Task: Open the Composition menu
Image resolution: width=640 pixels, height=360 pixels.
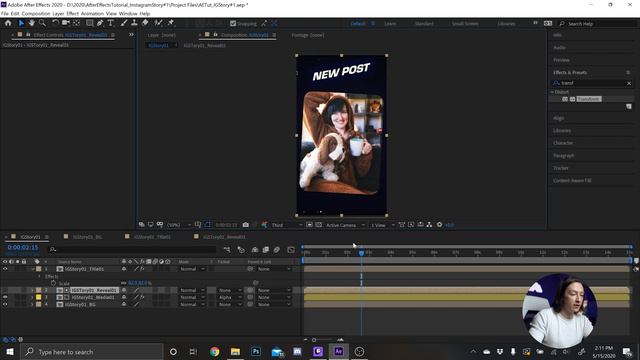Action: pos(36,13)
